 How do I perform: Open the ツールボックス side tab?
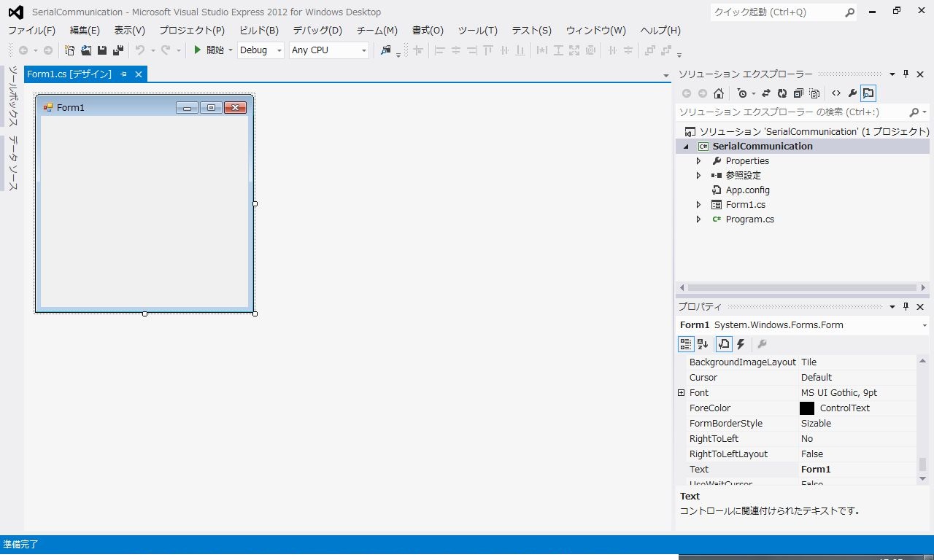point(13,97)
